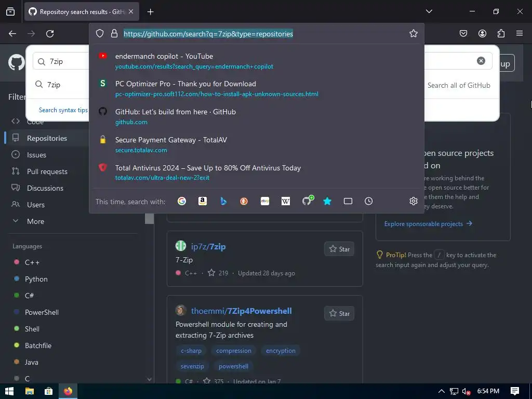The image size is (532, 399).
Task: Open the Extensions puzzle icon
Action: point(501,34)
